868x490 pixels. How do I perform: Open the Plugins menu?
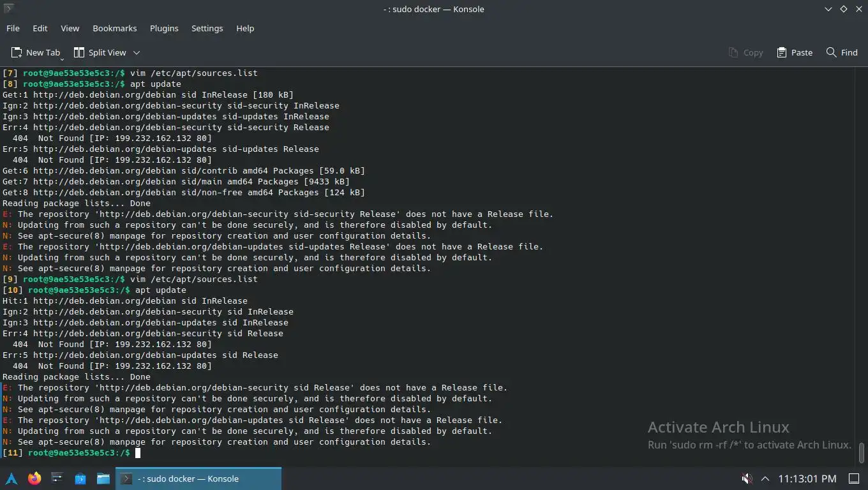164,28
